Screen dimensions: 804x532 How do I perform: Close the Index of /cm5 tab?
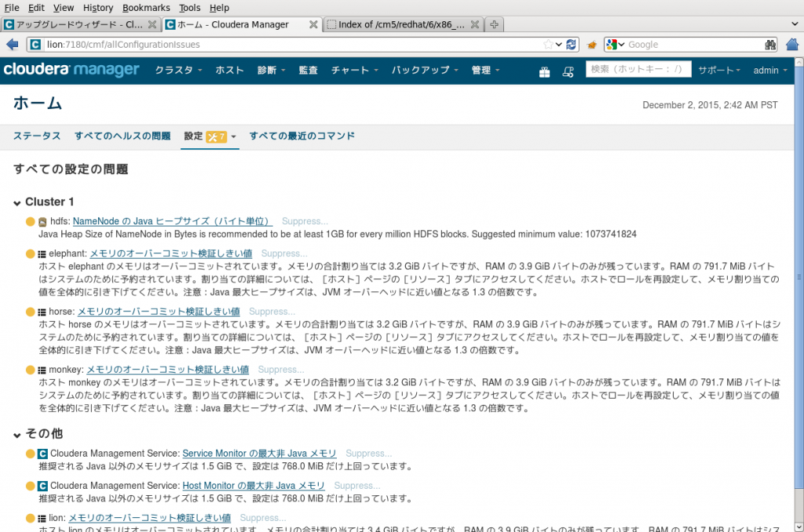click(475, 24)
